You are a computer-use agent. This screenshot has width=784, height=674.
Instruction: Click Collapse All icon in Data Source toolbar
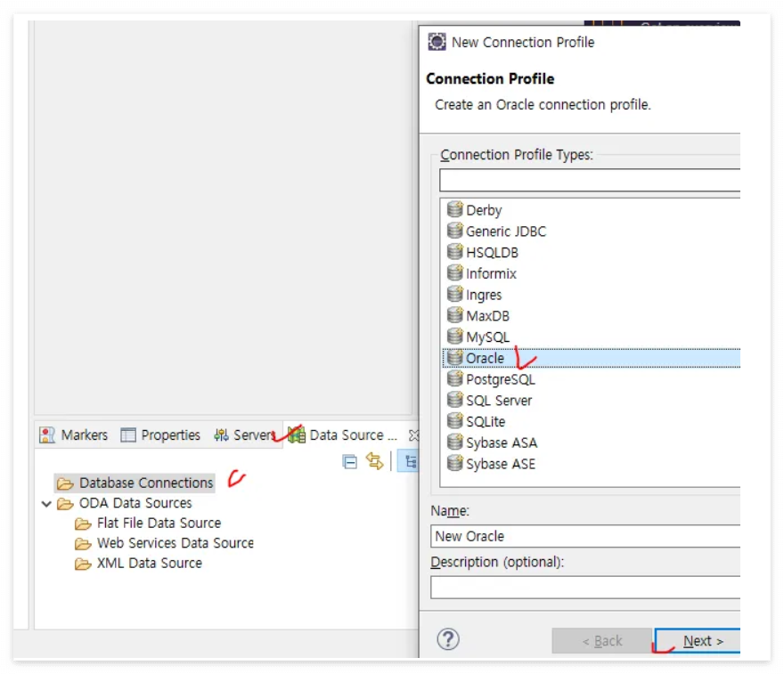349,462
